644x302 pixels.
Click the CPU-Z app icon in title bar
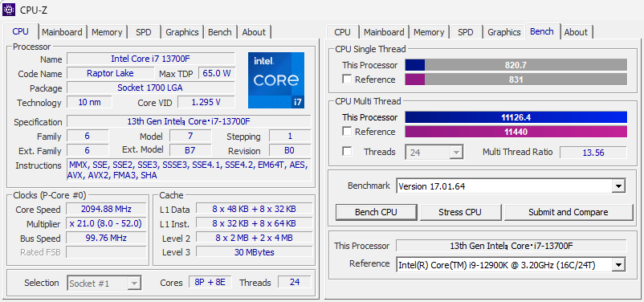[x=9, y=10]
